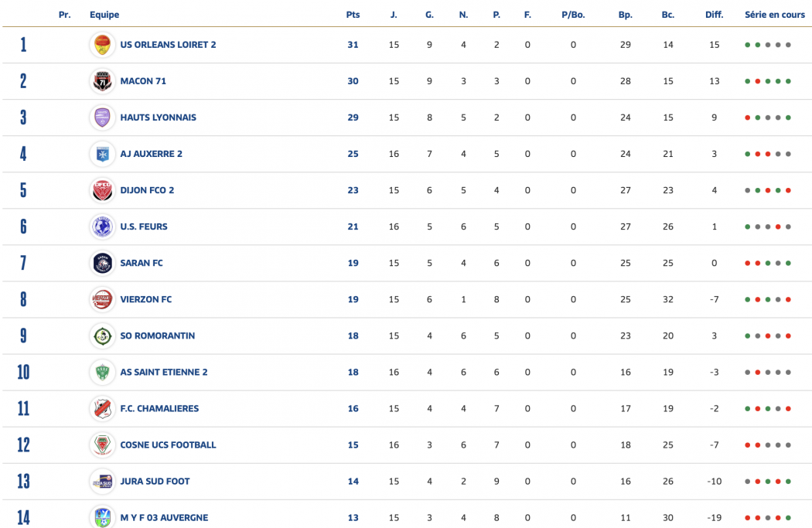The image size is (812, 528).
Task: Select the Diff. column header
Action: tap(714, 15)
